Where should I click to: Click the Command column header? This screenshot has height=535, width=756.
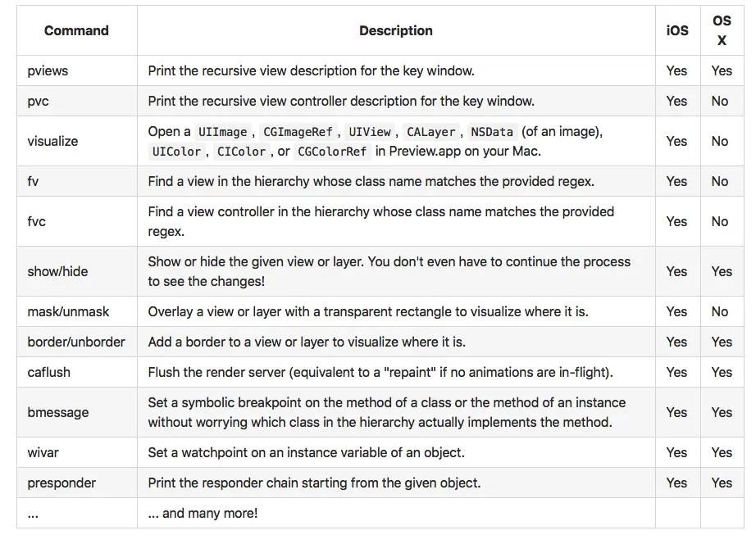(x=76, y=30)
